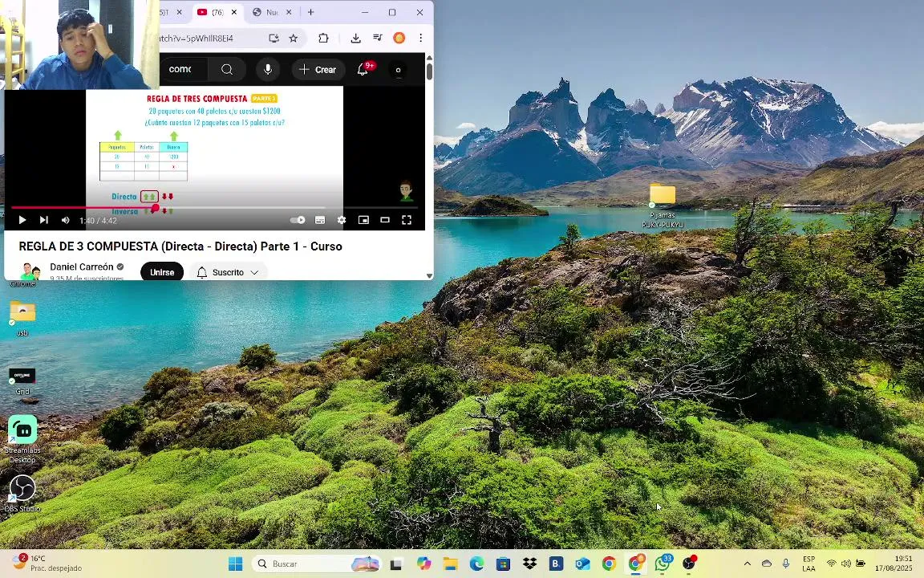Viewport: 924px width, 578px height.
Task: Open File Explorer from the taskbar
Action: pos(450,564)
